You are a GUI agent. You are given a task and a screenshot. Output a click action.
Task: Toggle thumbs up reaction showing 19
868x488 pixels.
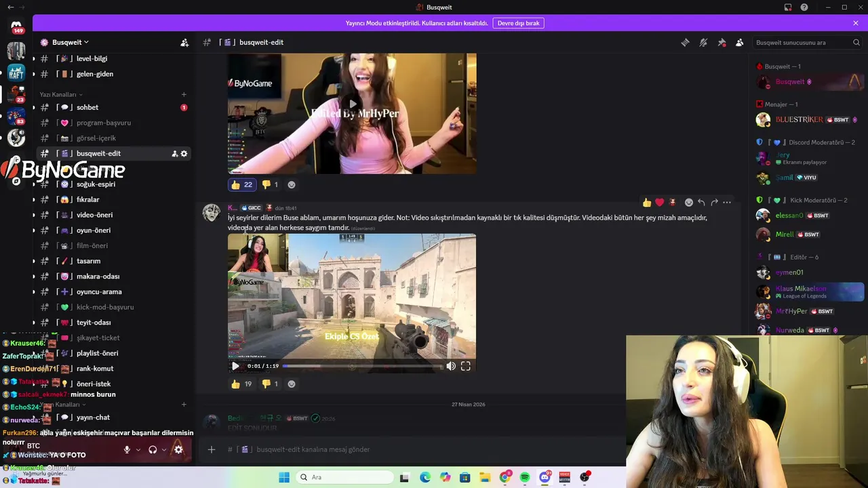pyautogui.click(x=242, y=384)
